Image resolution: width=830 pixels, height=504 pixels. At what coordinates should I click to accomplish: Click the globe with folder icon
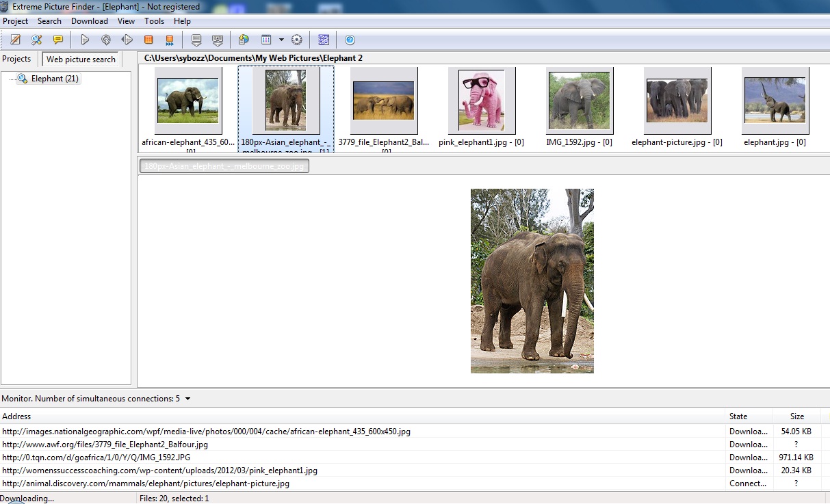(244, 40)
